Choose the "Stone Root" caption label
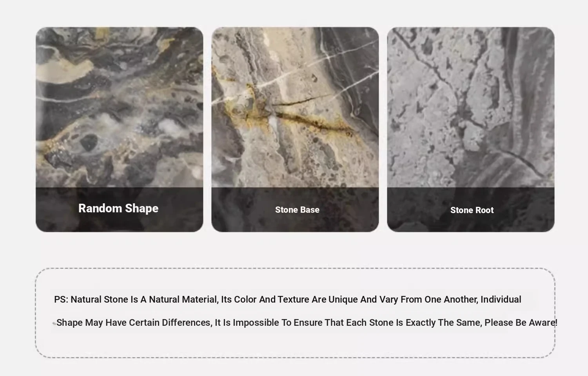 (x=472, y=210)
